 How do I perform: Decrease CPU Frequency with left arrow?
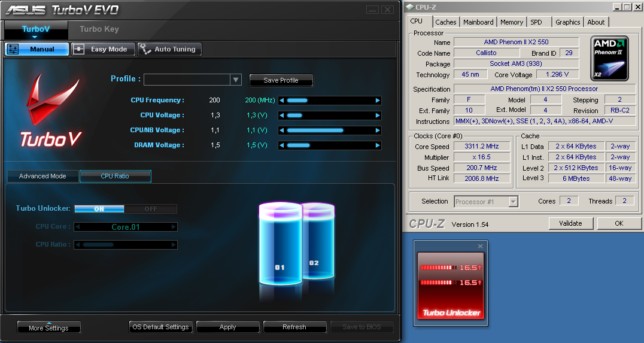coord(281,100)
